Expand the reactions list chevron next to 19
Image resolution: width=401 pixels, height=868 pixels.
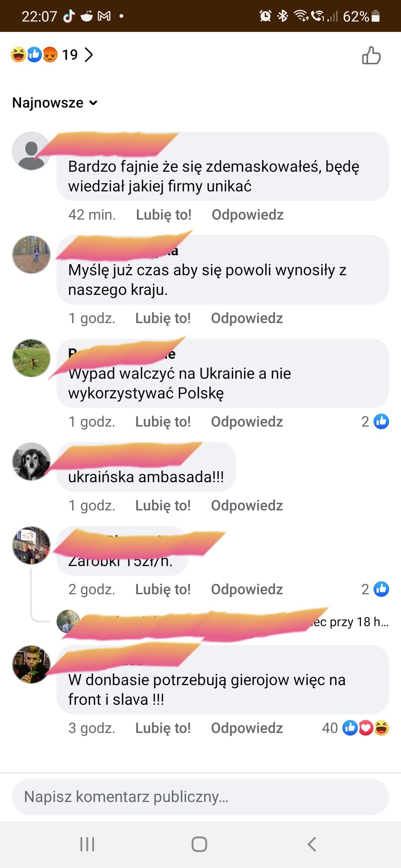point(88,55)
